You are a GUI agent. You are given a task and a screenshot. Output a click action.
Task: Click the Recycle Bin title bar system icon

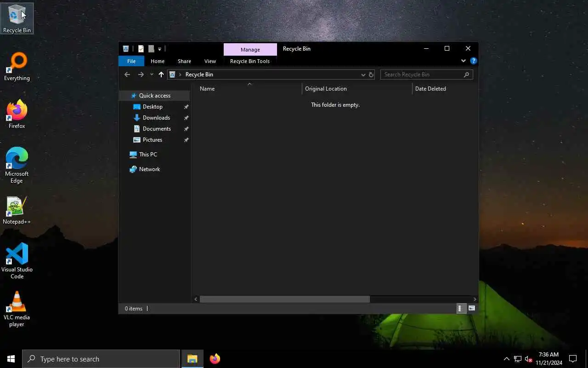(126, 49)
